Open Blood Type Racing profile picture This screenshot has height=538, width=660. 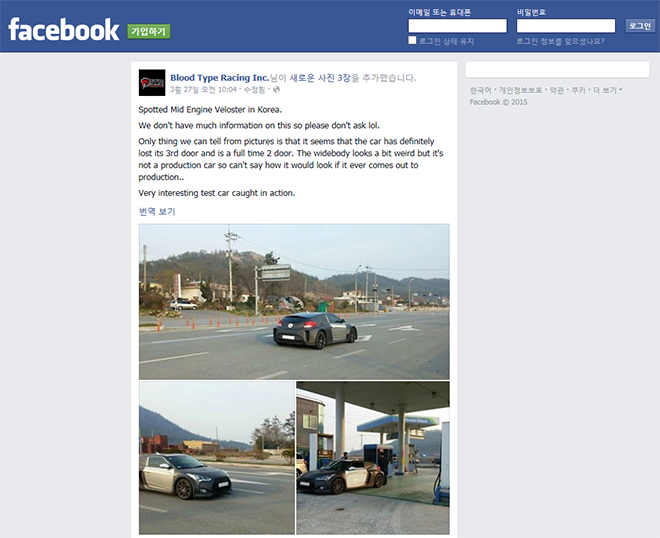click(152, 83)
